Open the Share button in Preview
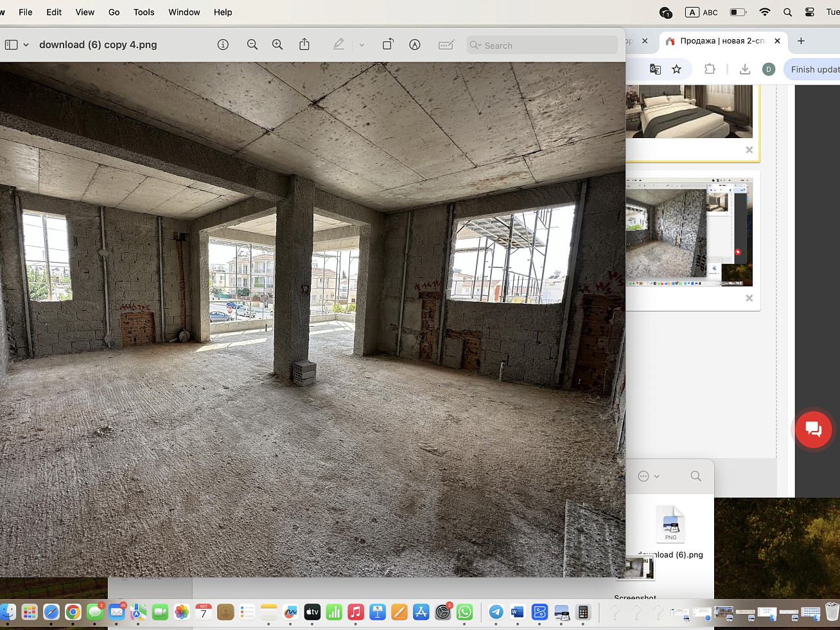This screenshot has height=630, width=840. (x=304, y=44)
